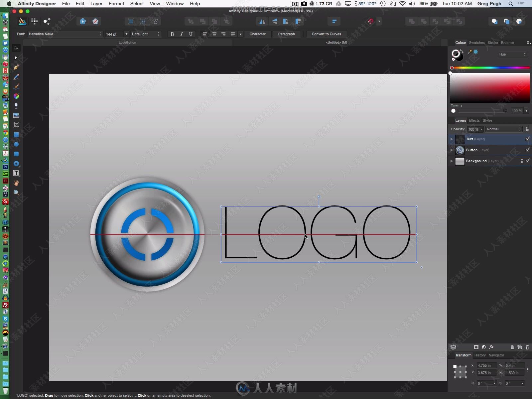Switch to the Swatches tab
Screen dimensions: 532x399
476,43
